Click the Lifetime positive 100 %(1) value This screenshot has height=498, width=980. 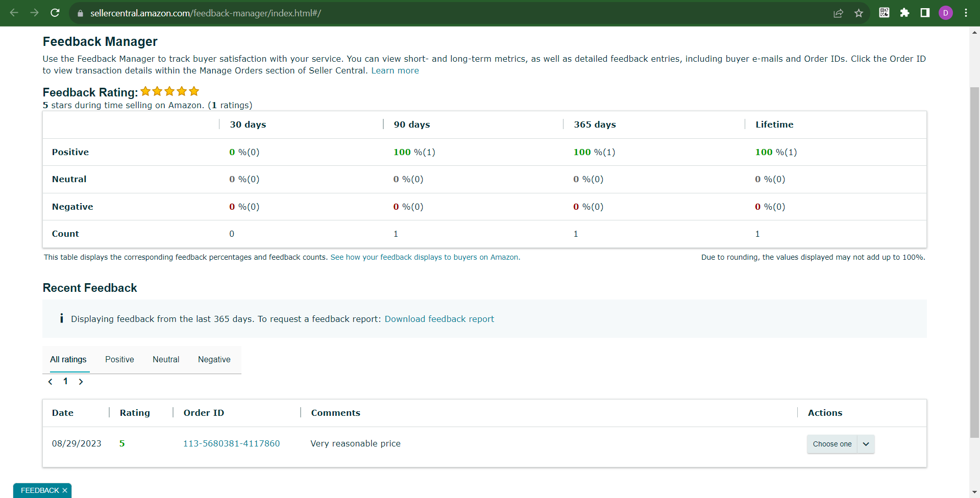point(776,152)
